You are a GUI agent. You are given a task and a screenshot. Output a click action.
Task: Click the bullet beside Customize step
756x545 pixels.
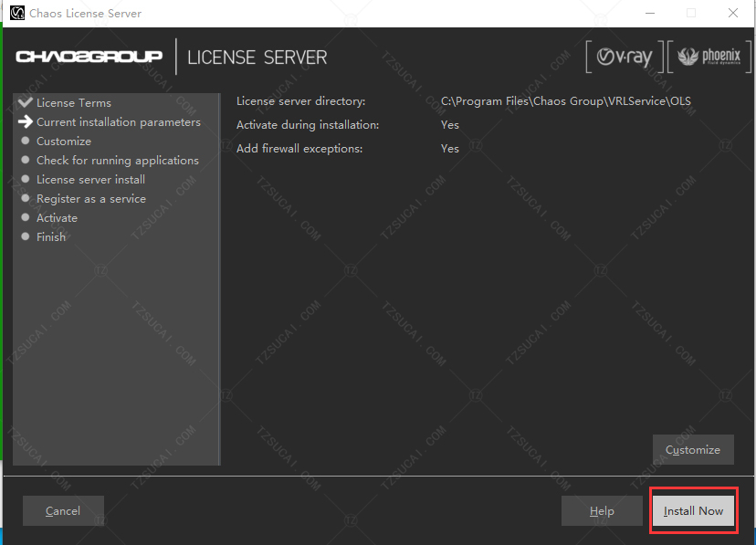click(26, 141)
